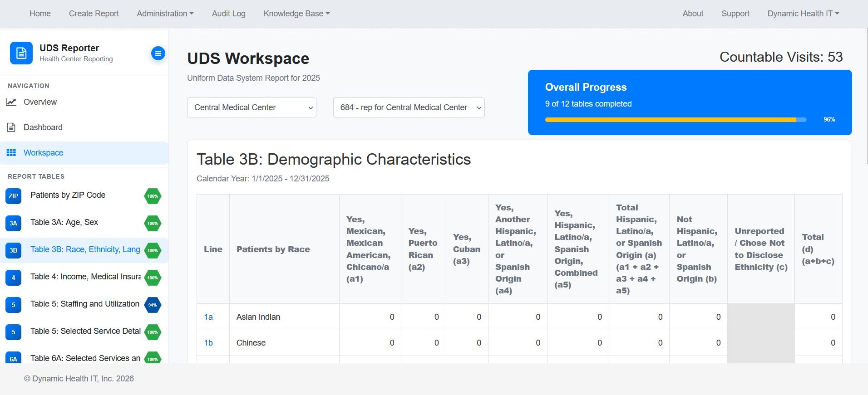
Task: Select Table 6A: Selected Services in sidebar
Action: click(85, 358)
